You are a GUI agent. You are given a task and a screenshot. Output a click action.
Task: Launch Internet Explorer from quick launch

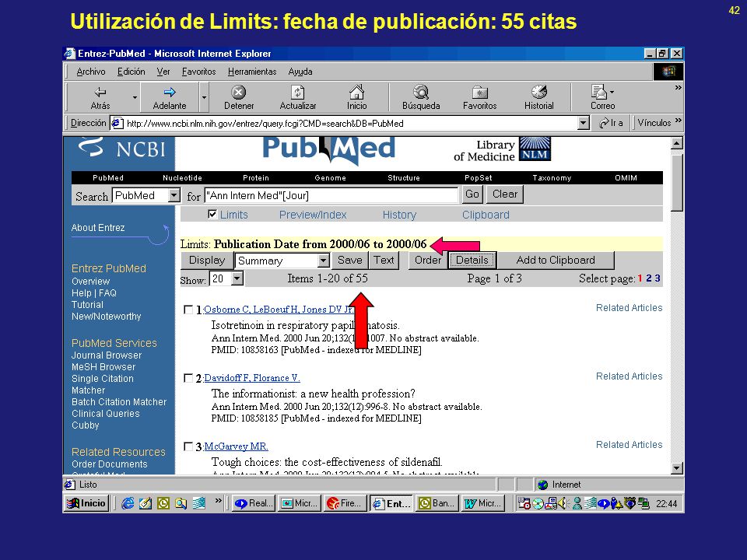[x=127, y=503]
